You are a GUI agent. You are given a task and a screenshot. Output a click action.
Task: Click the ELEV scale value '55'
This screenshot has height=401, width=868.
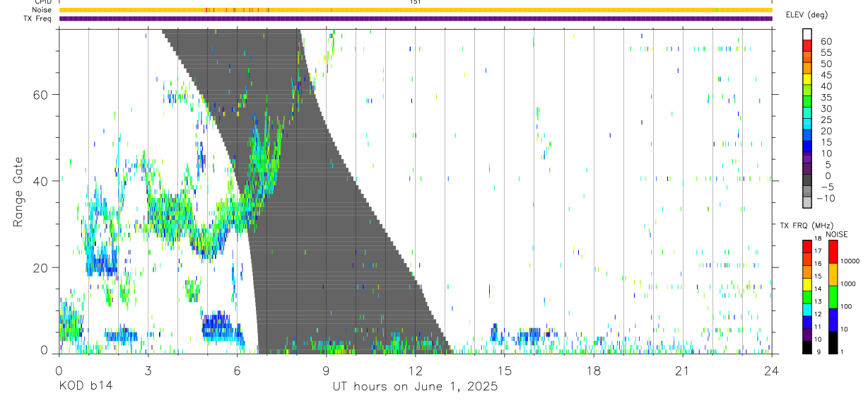(x=826, y=53)
